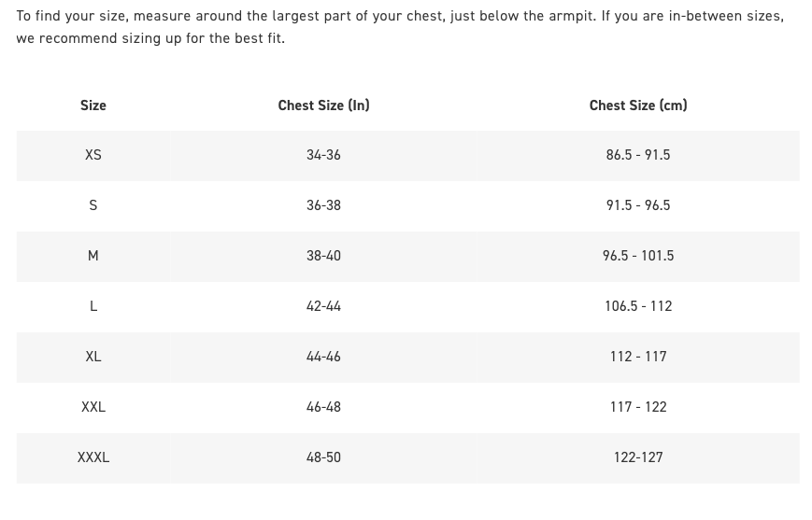Select the XS size cell
Screen dimensions: 812x520
point(93,155)
